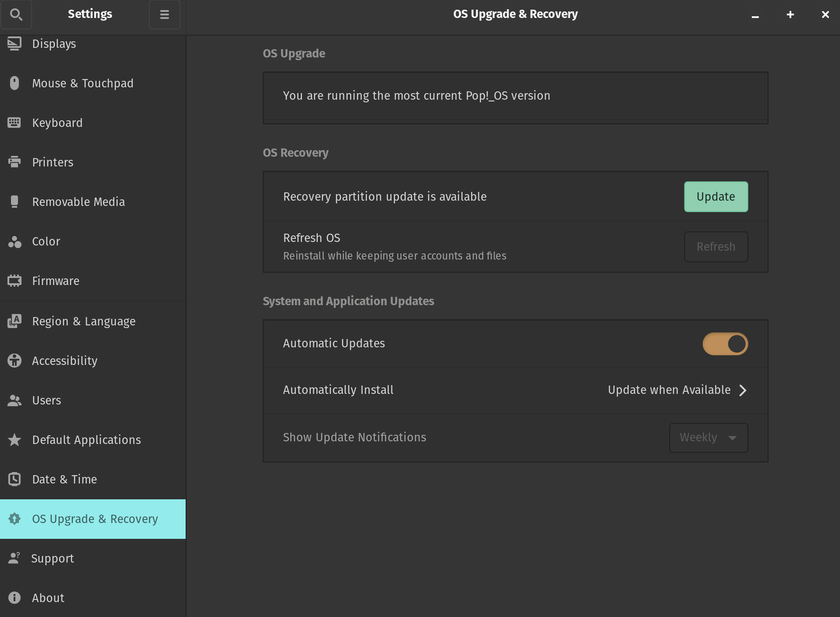
Task: Click the Date & Time clock icon
Action: [x=14, y=479]
